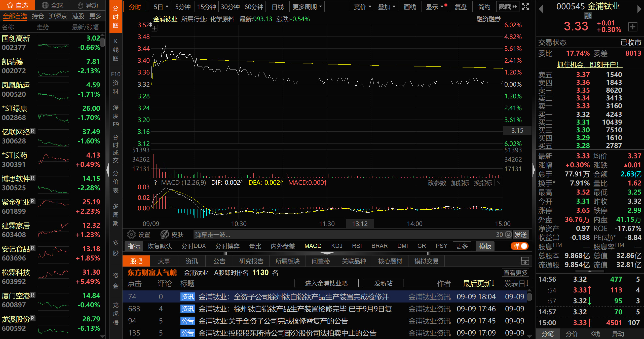Image resolution: width=644 pixels, height=339 pixels.
Task: Switch to 日线 chart
Action: click(278, 7)
